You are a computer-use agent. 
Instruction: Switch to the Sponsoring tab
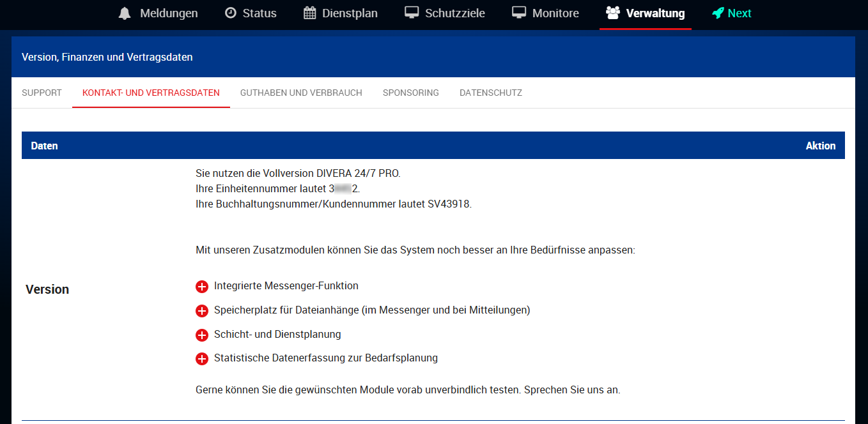point(411,93)
